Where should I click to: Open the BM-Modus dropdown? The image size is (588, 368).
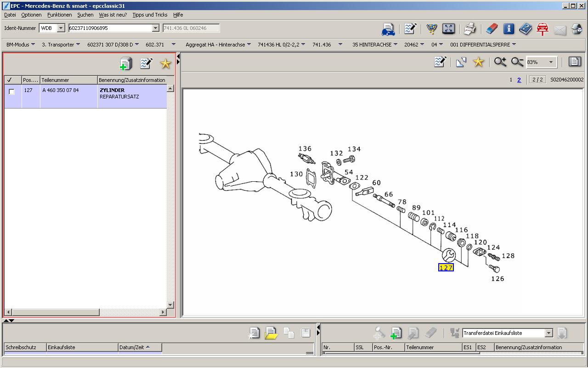[x=21, y=45]
